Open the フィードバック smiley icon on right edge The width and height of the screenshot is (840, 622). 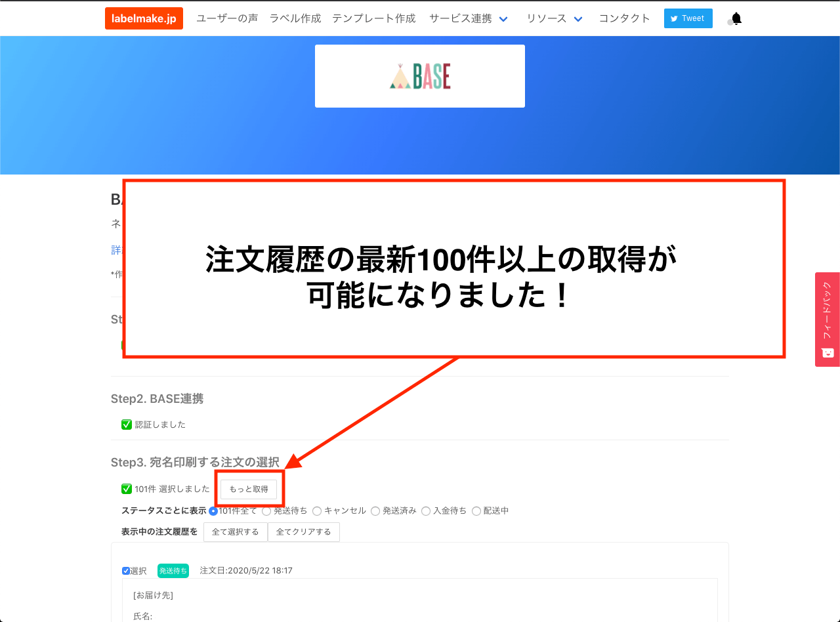point(826,353)
